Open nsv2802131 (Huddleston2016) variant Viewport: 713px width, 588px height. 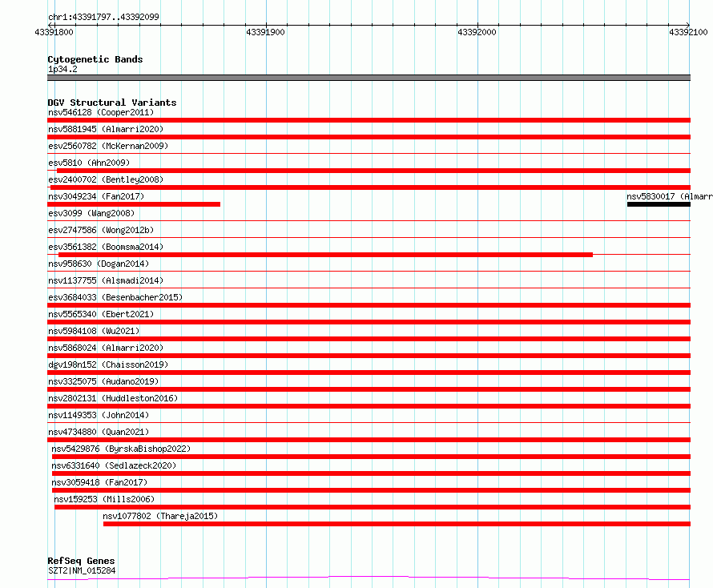tap(113, 398)
